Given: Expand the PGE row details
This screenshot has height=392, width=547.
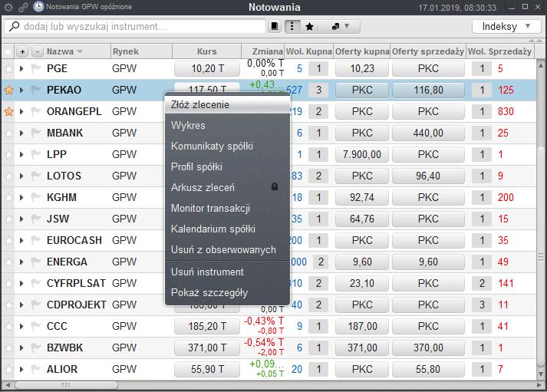Looking at the screenshot, I should coord(21,68).
